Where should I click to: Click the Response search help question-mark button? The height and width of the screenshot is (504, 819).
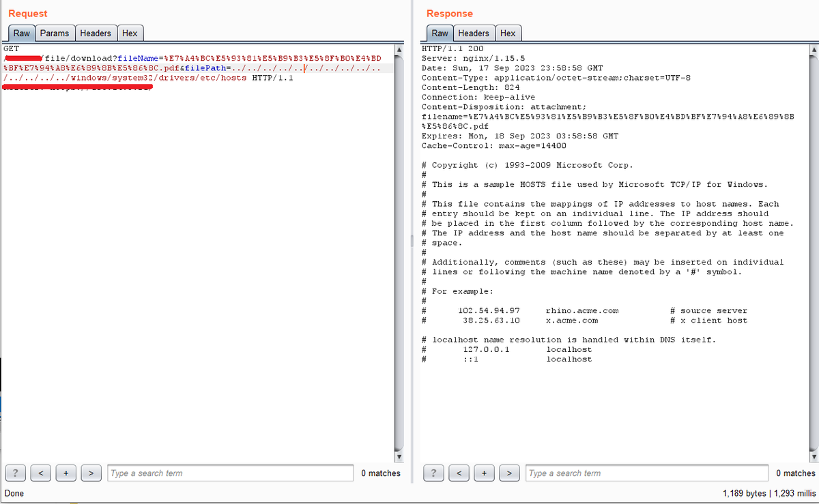[x=434, y=473]
